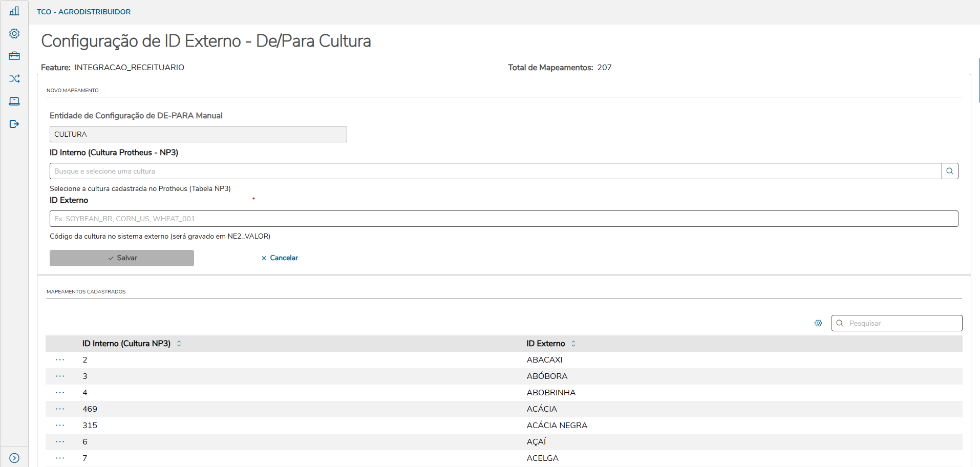Image resolution: width=980 pixels, height=467 pixels.
Task: Click the Salvar button
Action: click(x=122, y=258)
